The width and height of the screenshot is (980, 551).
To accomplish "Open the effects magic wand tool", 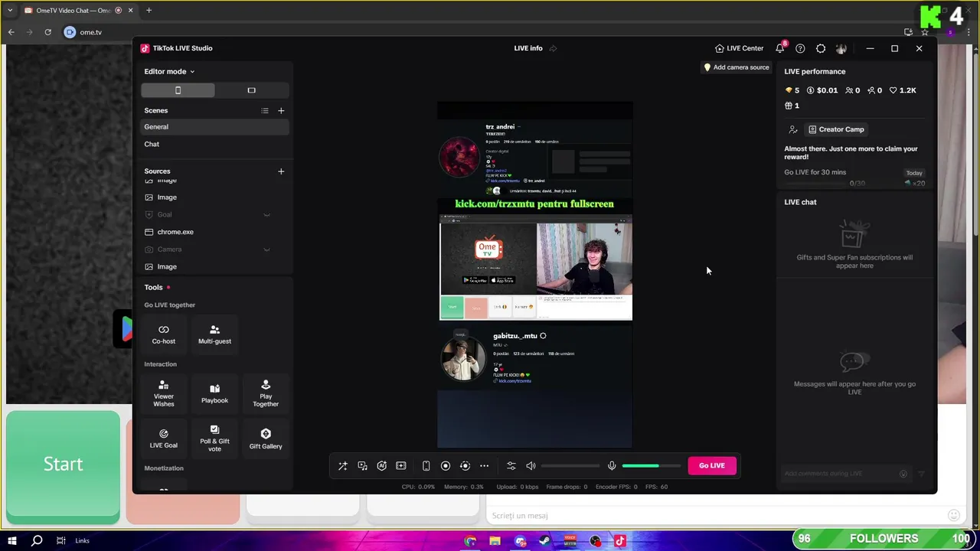I will click(x=343, y=466).
